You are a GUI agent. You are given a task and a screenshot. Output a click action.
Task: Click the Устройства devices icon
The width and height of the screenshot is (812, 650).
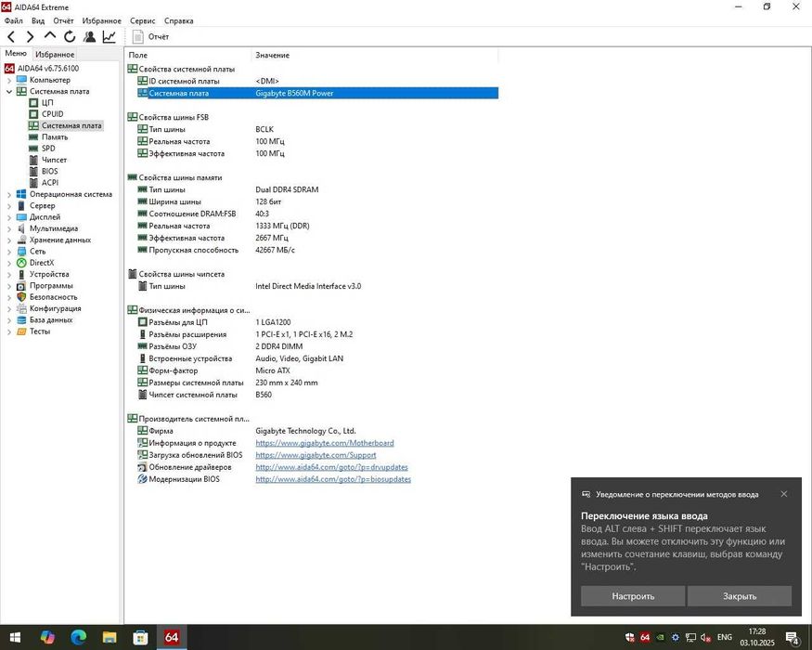(x=21, y=274)
